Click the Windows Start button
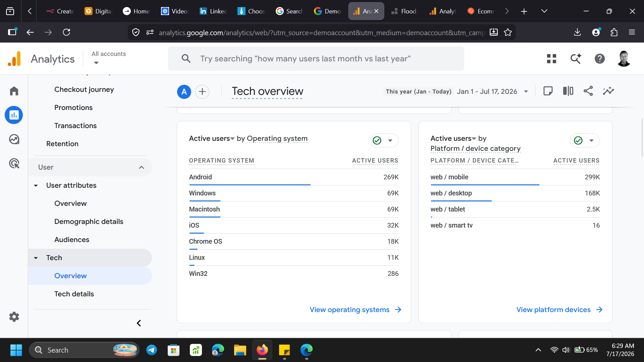This screenshot has height=362, width=644. [x=16, y=350]
